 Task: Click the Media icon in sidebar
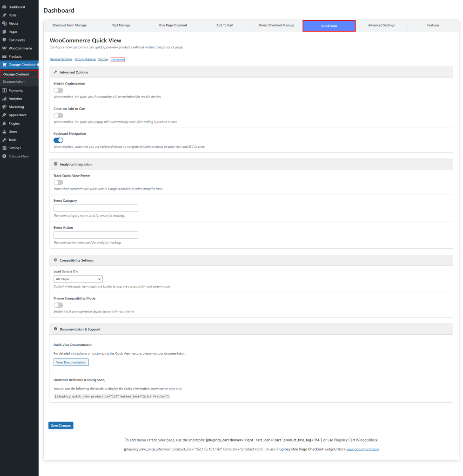(x=4, y=23)
